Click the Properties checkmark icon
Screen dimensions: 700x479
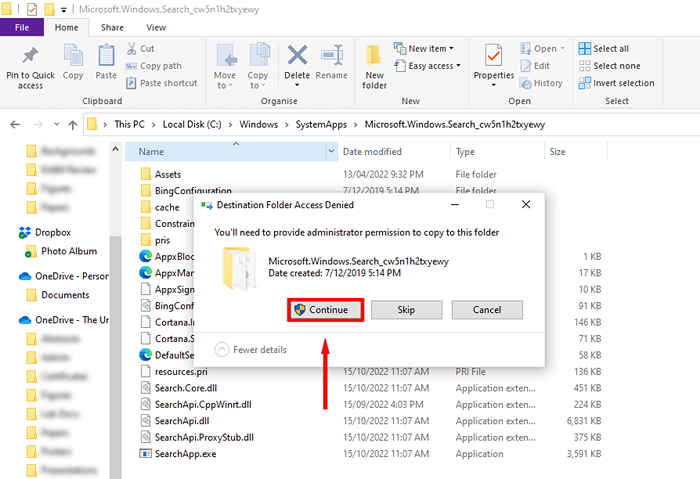click(x=494, y=56)
